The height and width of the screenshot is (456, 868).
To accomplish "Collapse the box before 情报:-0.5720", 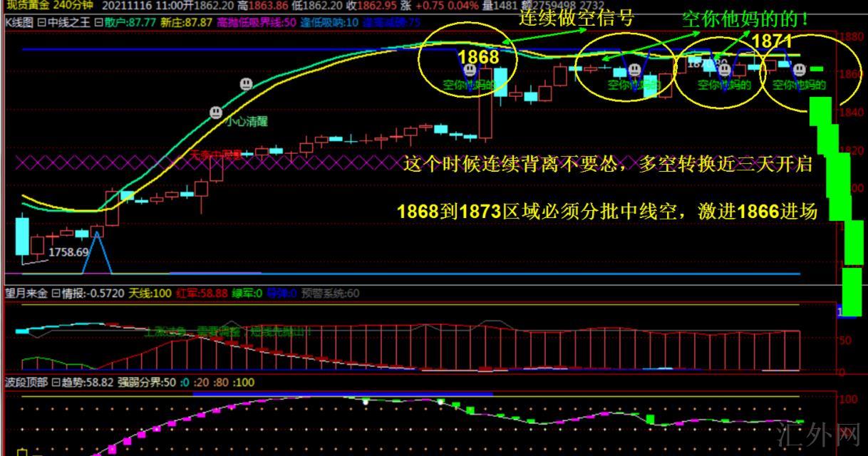I will tap(56, 293).
